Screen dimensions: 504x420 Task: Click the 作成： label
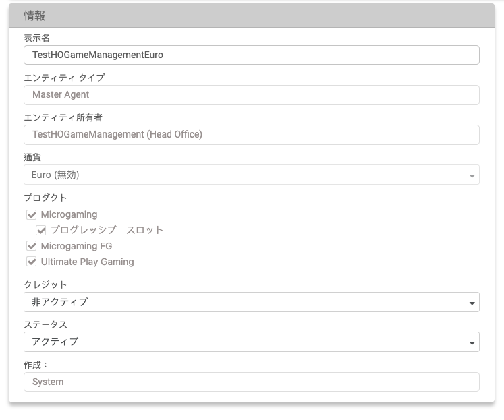click(x=36, y=364)
